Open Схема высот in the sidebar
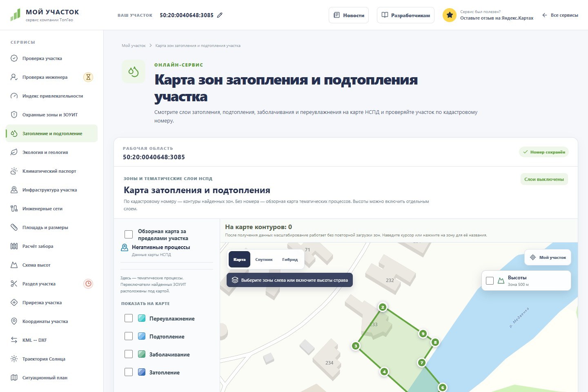The image size is (588, 392). tap(52, 265)
